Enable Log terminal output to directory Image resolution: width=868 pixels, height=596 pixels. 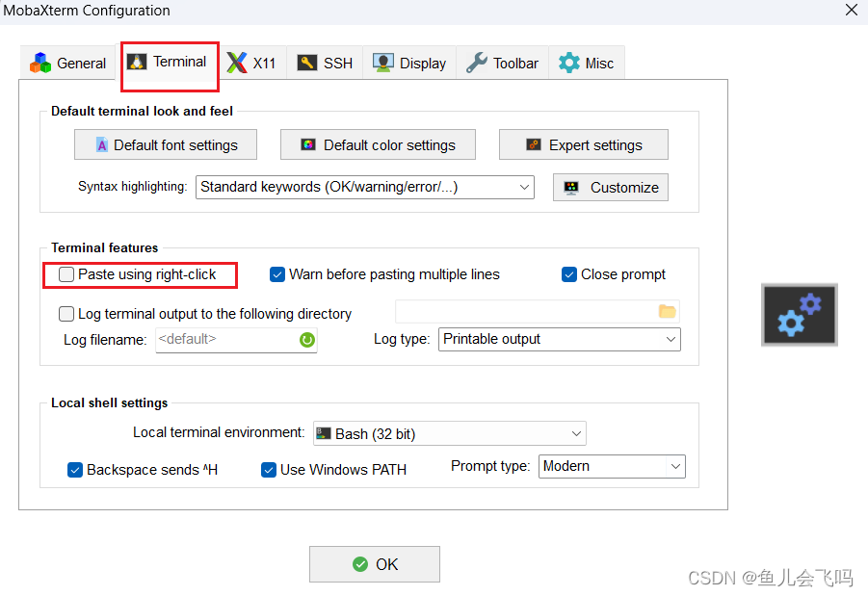coord(66,314)
